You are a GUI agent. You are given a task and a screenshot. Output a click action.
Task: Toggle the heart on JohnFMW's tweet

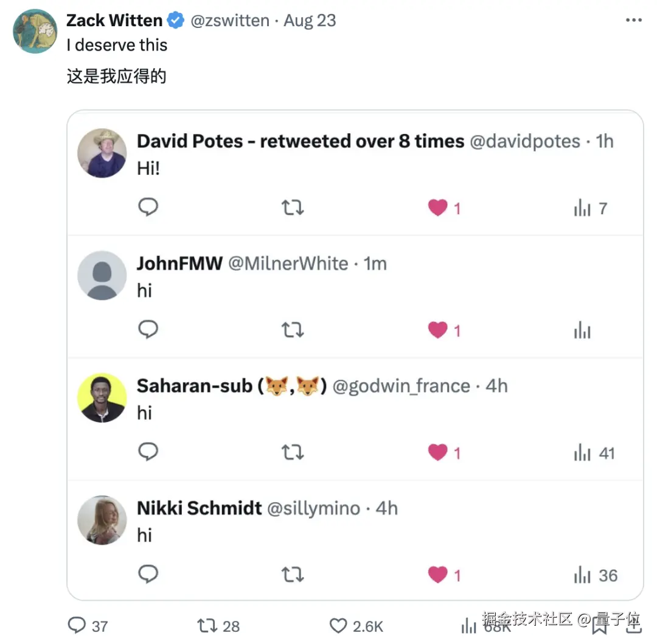click(438, 331)
